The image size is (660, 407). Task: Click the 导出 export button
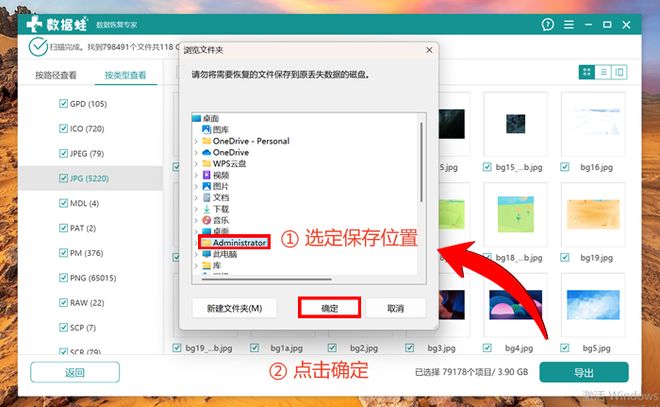pos(584,372)
